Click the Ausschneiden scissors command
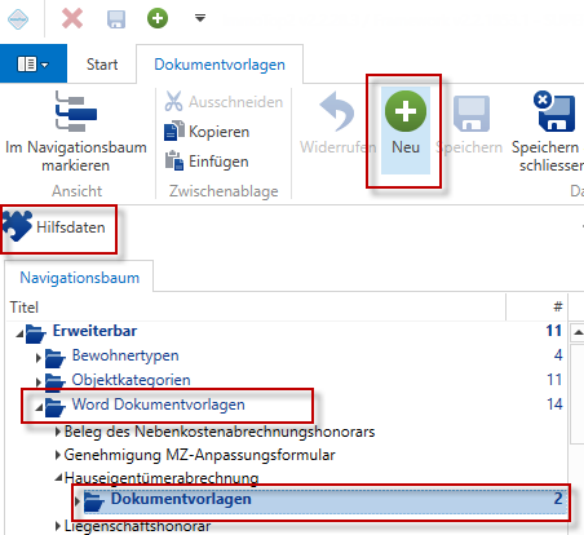Image resolution: width=584 pixels, height=535 pixels. tap(224, 102)
